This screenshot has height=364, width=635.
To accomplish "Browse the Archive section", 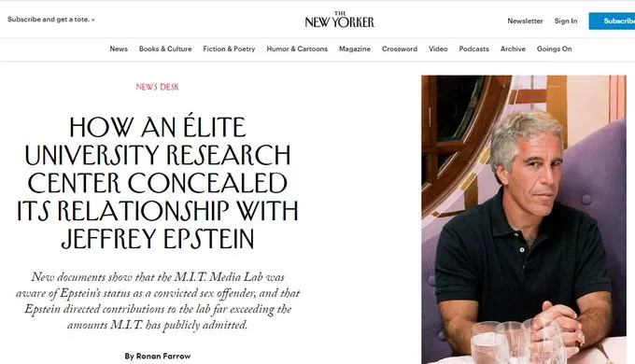I will tap(513, 49).
